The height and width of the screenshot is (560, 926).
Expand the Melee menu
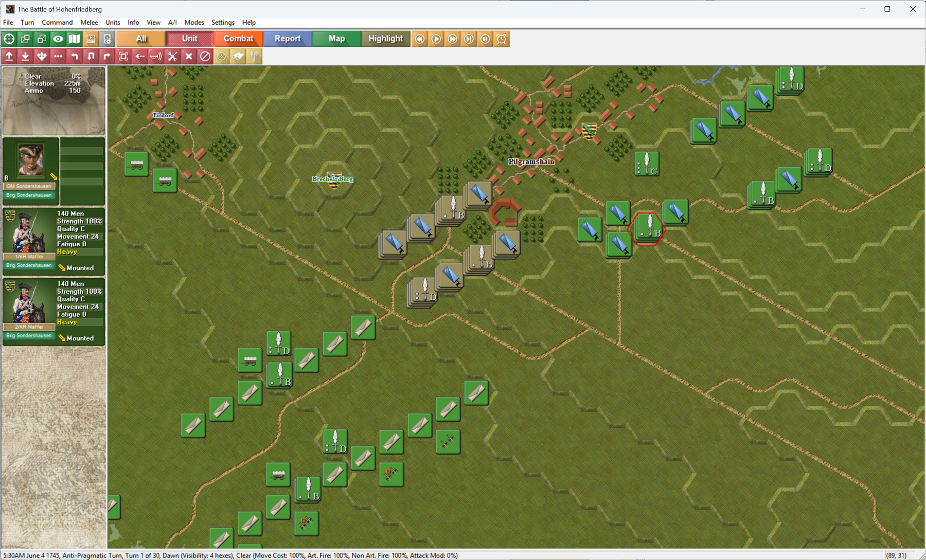pos(89,23)
